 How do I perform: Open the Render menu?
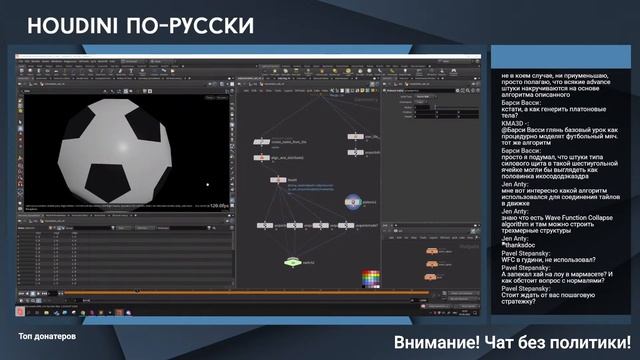(x=36, y=61)
